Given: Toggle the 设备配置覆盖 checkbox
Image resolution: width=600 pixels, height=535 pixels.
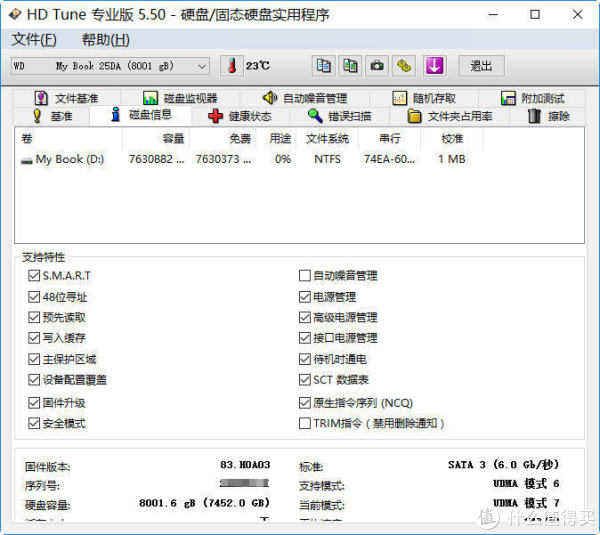Looking at the screenshot, I should [34, 380].
